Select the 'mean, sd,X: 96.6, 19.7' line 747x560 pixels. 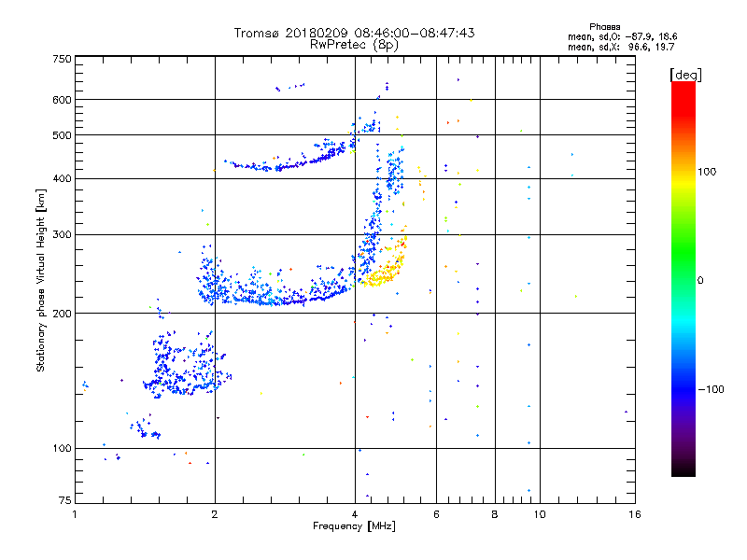(621, 47)
